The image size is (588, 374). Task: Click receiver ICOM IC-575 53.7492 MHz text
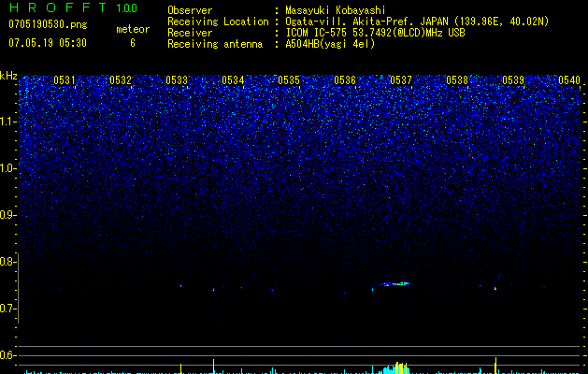point(375,33)
